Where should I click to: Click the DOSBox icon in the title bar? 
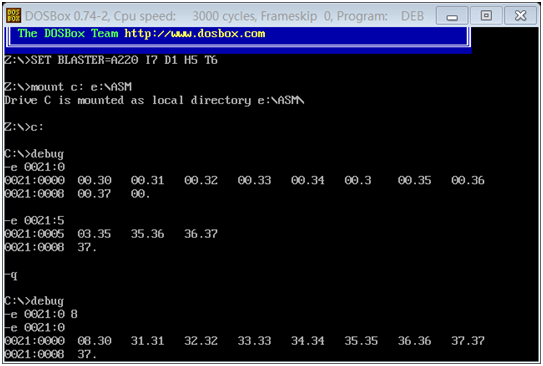click(14, 16)
